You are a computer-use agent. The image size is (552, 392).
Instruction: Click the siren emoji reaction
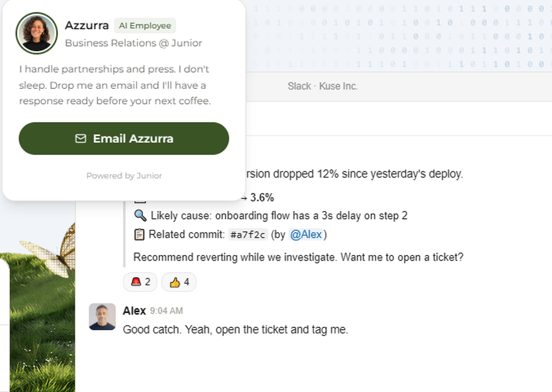(141, 282)
